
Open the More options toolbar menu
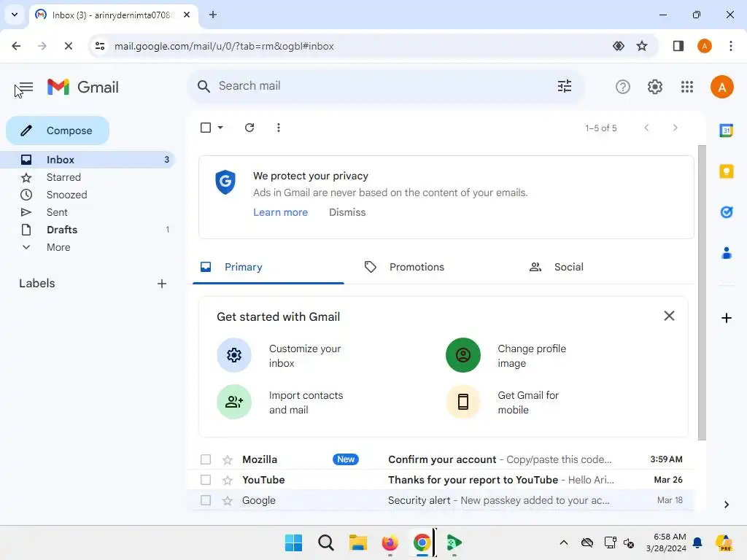tap(279, 128)
